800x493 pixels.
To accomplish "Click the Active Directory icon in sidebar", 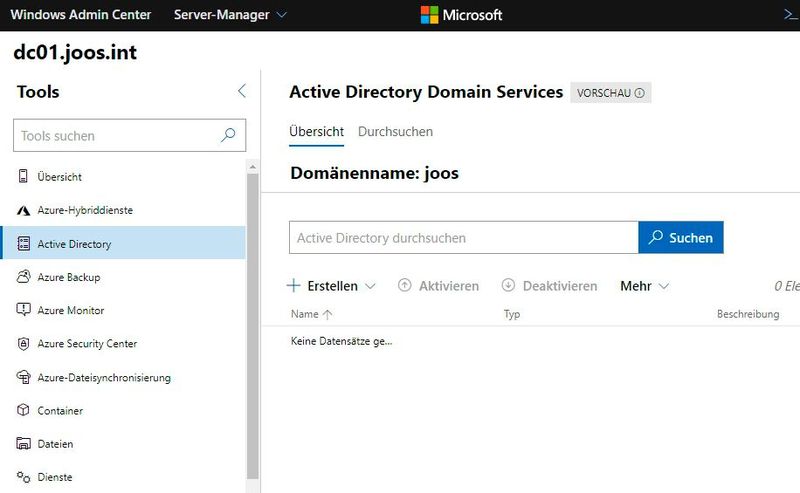I will tap(23, 243).
